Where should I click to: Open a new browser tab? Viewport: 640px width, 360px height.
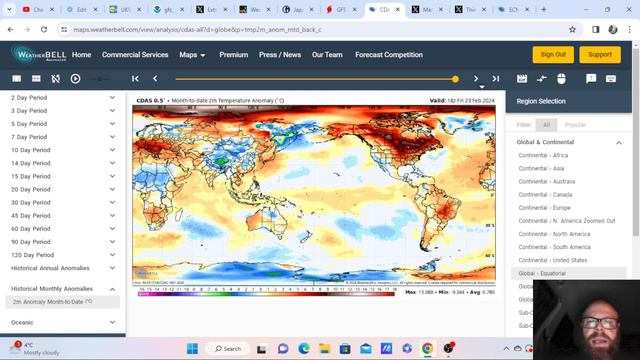point(544,9)
